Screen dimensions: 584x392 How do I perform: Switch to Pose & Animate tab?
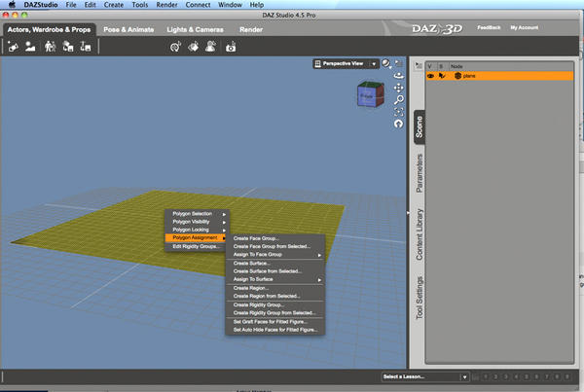coord(128,29)
